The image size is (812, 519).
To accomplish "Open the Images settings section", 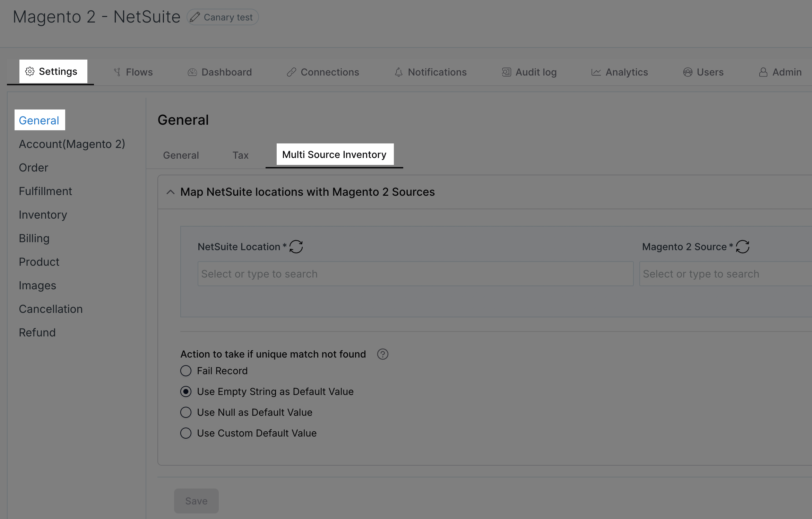I will point(37,285).
